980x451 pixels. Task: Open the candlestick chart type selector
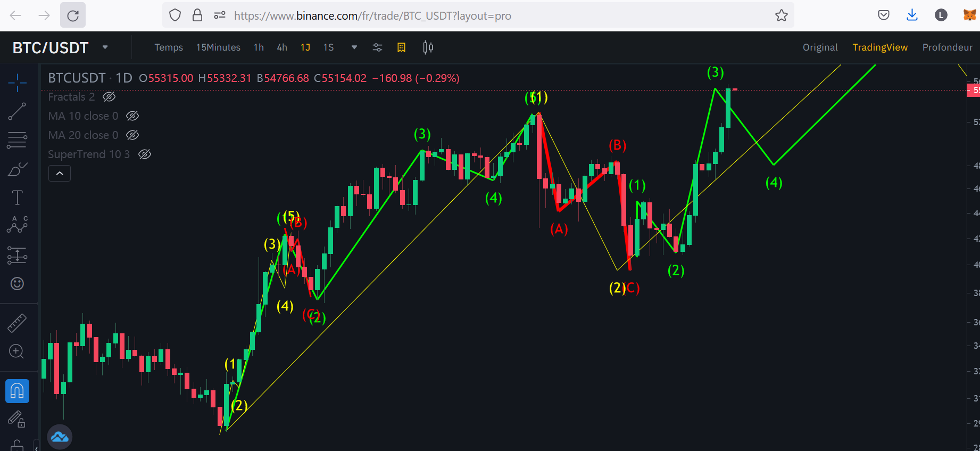[x=428, y=47]
